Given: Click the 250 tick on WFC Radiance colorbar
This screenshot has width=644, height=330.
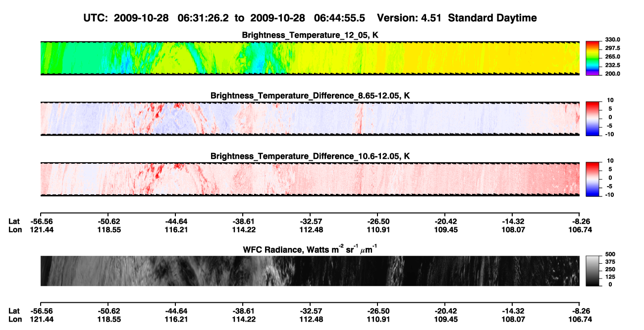Looking at the screenshot, I should tap(610, 270).
